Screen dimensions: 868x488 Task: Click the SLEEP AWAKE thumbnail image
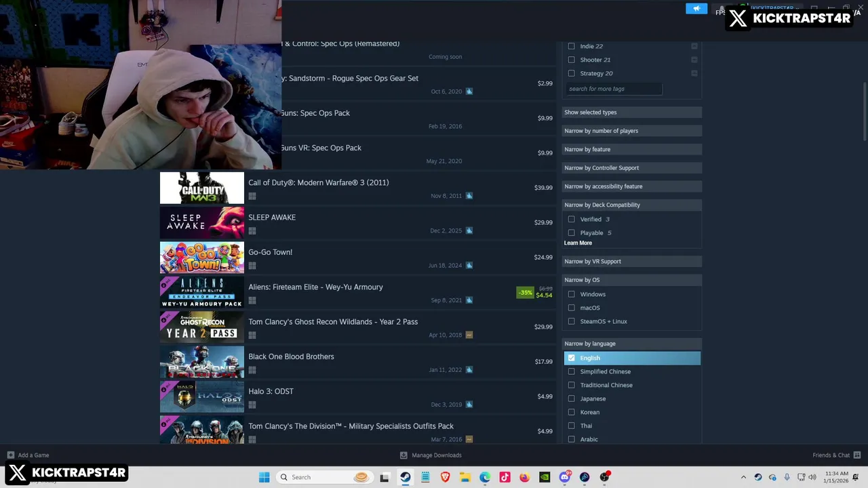[x=202, y=223]
